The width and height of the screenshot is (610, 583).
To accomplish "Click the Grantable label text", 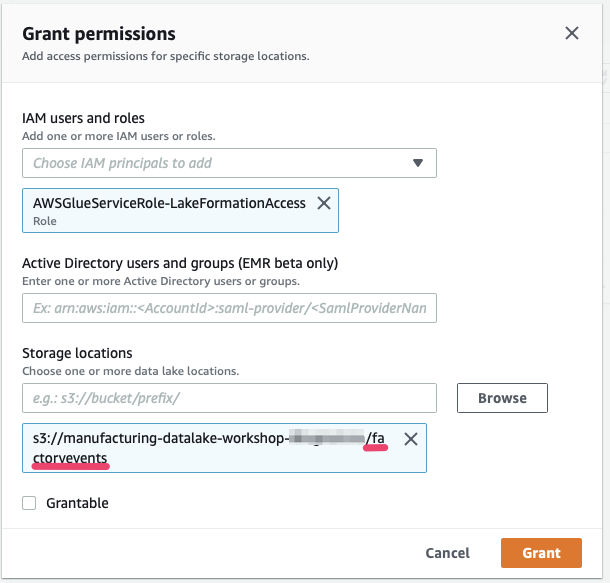I will click(77, 503).
